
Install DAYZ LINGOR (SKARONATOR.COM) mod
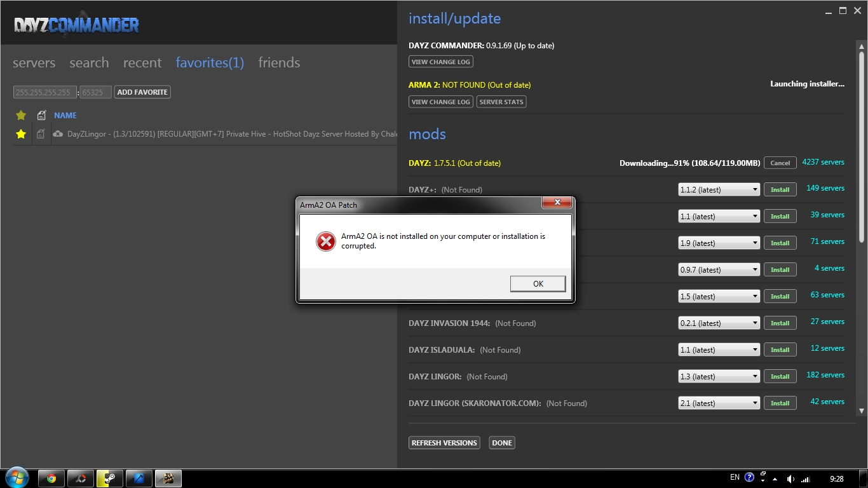780,403
